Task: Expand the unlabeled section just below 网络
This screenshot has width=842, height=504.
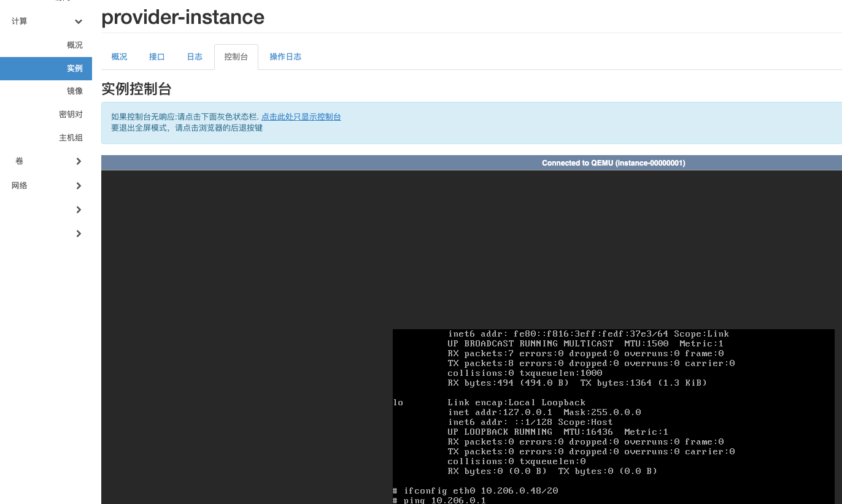Action: 79,210
